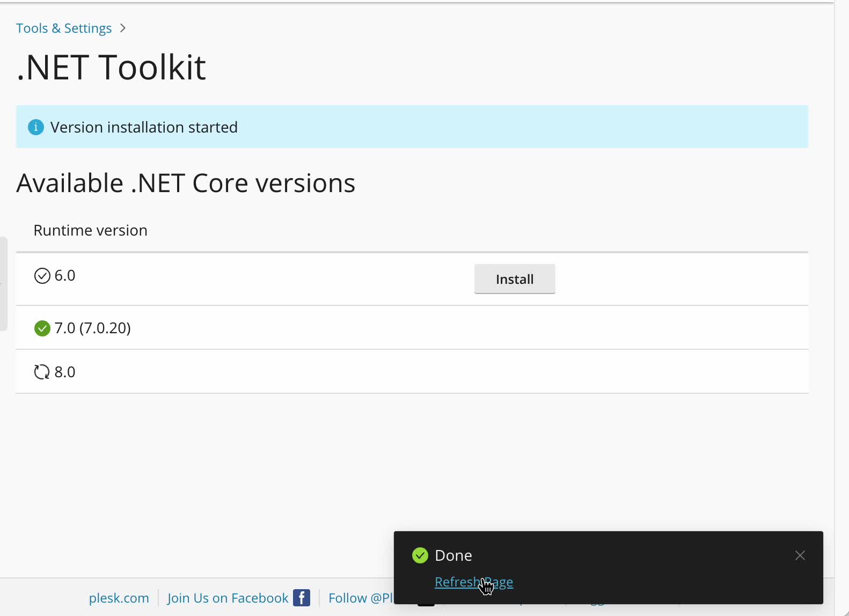849x616 pixels.
Task: Click the Runtime version column header
Action: pos(90,230)
